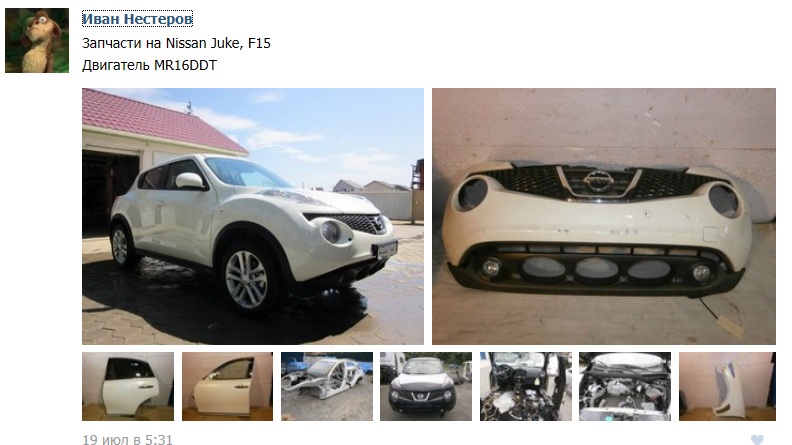Click the Nissan logo on bumper photo

(x=598, y=181)
